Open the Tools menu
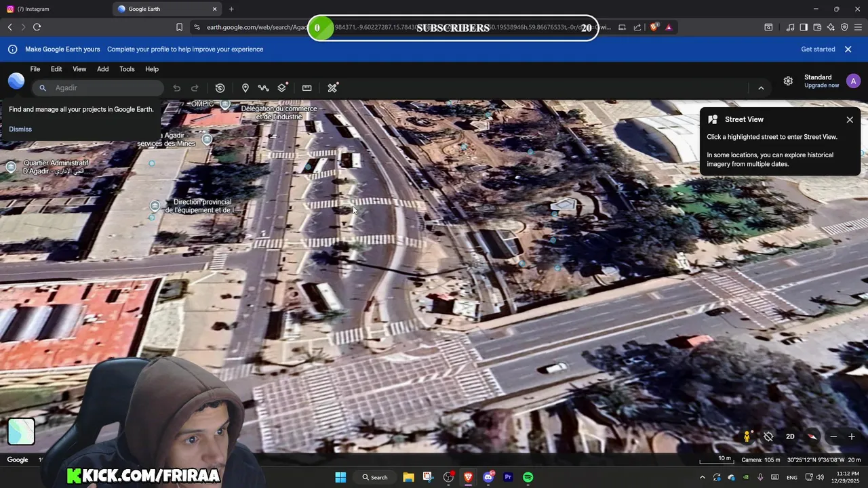 [x=127, y=69]
